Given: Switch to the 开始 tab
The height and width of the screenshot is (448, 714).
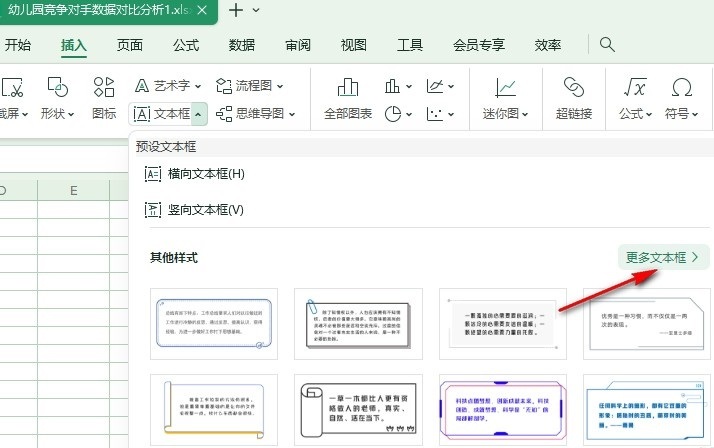Looking at the screenshot, I should point(18,45).
